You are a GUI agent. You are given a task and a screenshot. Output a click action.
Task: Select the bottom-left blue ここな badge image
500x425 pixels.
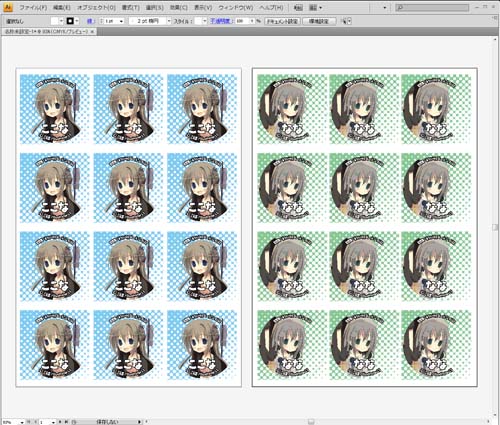coord(55,345)
